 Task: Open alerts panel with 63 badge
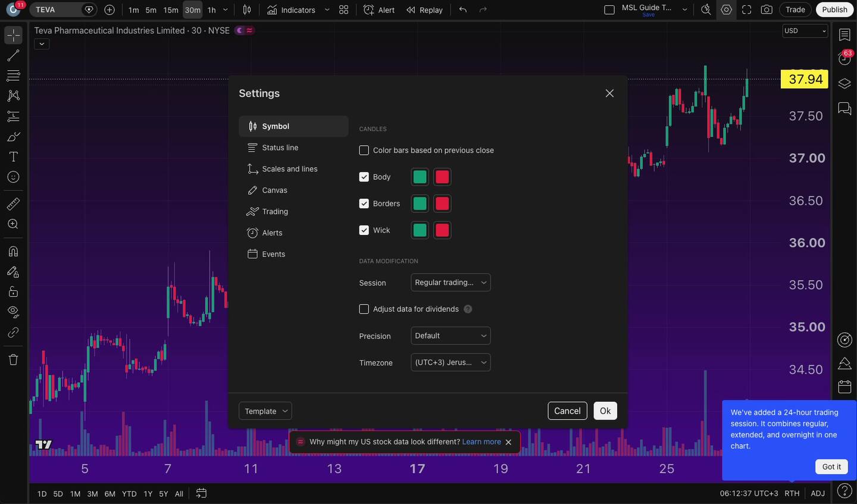pyautogui.click(x=845, y=58)
